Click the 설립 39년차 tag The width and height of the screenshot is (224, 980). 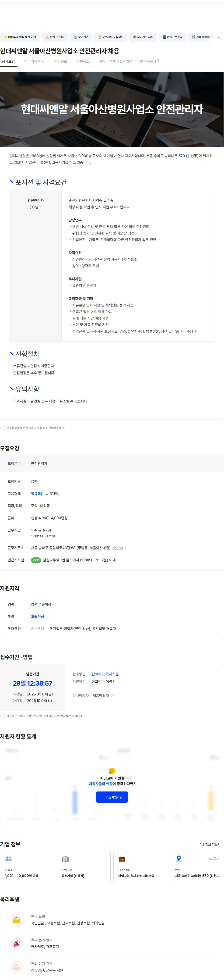click(55, 37)
